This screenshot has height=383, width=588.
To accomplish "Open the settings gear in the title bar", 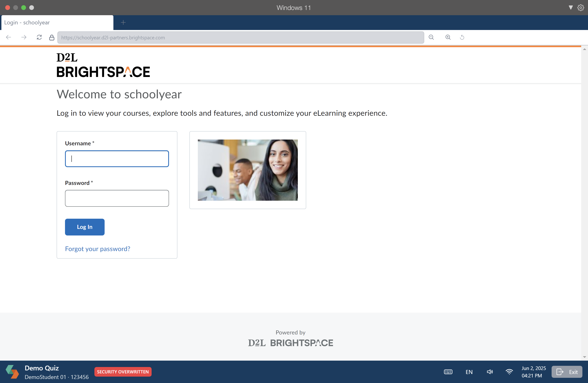I will [x=581, y=8].
